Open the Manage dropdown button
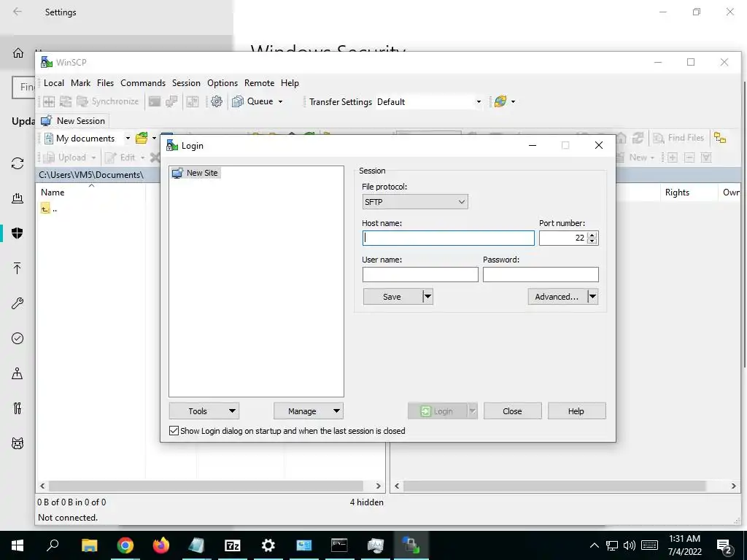747x560 pixels. (309, 411)
